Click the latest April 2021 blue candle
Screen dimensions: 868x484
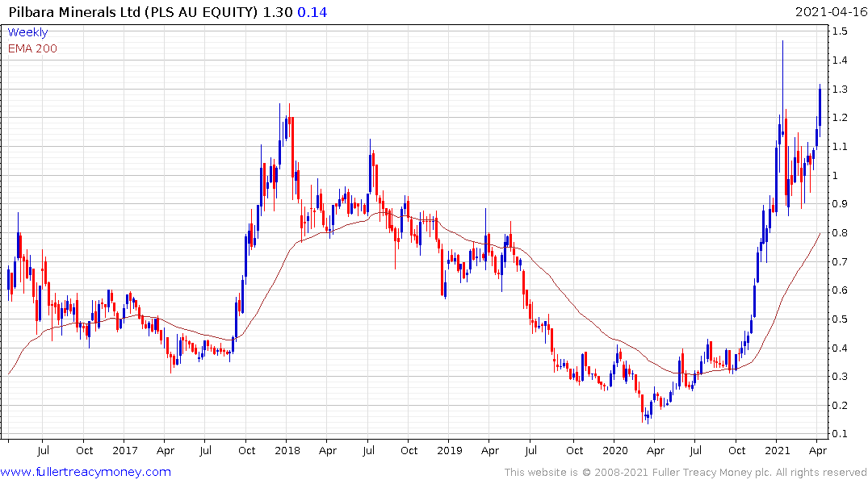[x=820, y=110]
